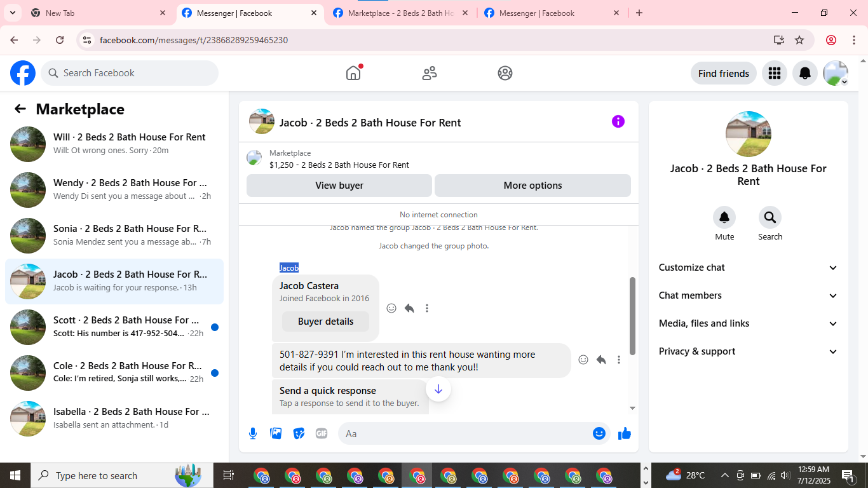Open more menu for the 501-827-9391 message
The image size is (868, 488).
[x=619, y=360]
